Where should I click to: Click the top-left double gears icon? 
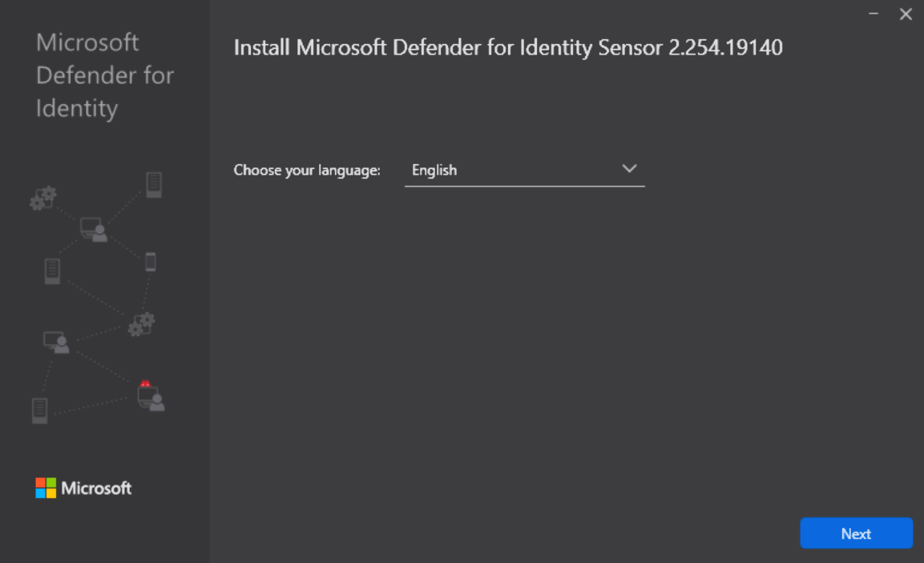click(x=42, y=198)
